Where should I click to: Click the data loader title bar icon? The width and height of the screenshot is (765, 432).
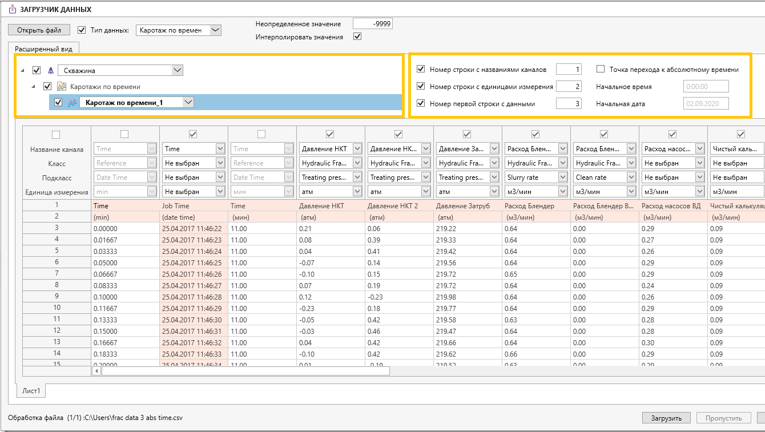pos(13,9)
